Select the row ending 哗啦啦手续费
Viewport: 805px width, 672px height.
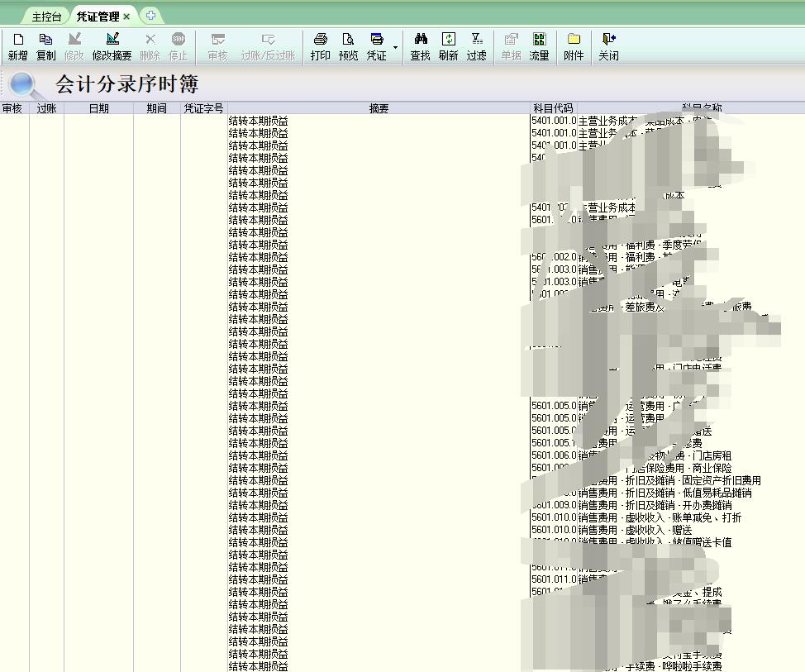point(674,666)
